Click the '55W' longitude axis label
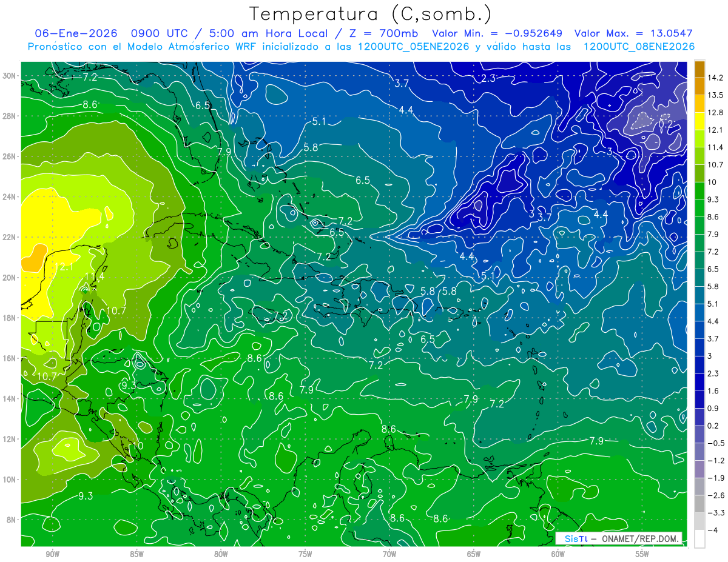 point(642,554)
